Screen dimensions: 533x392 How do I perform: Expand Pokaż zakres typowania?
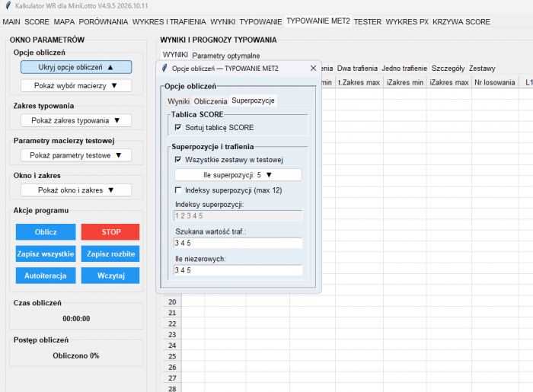76,120
